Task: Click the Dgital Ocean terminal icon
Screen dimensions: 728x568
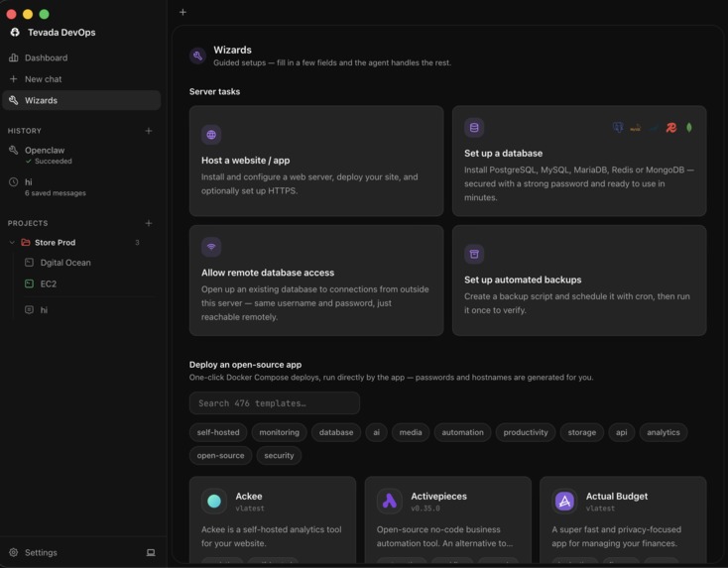Action: point(29,263)
